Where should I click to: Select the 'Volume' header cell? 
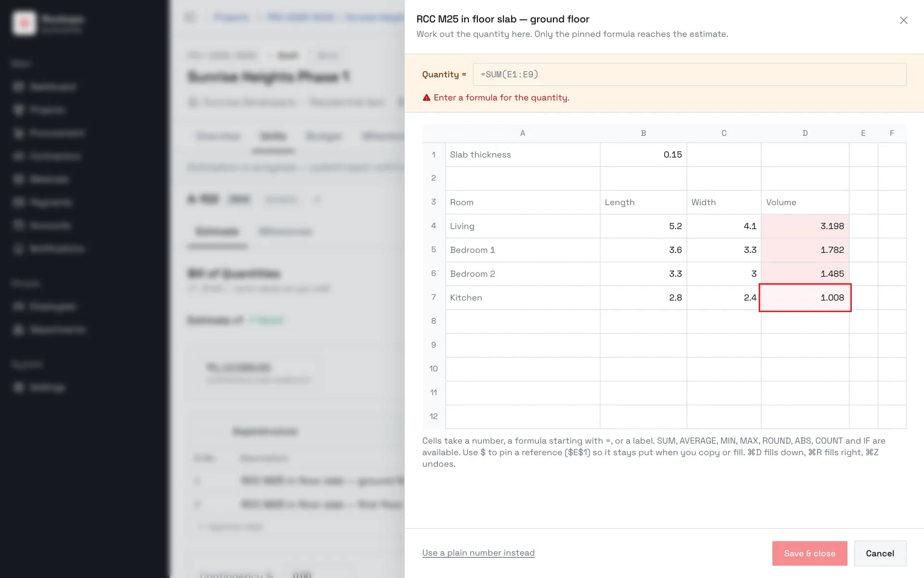805,202
